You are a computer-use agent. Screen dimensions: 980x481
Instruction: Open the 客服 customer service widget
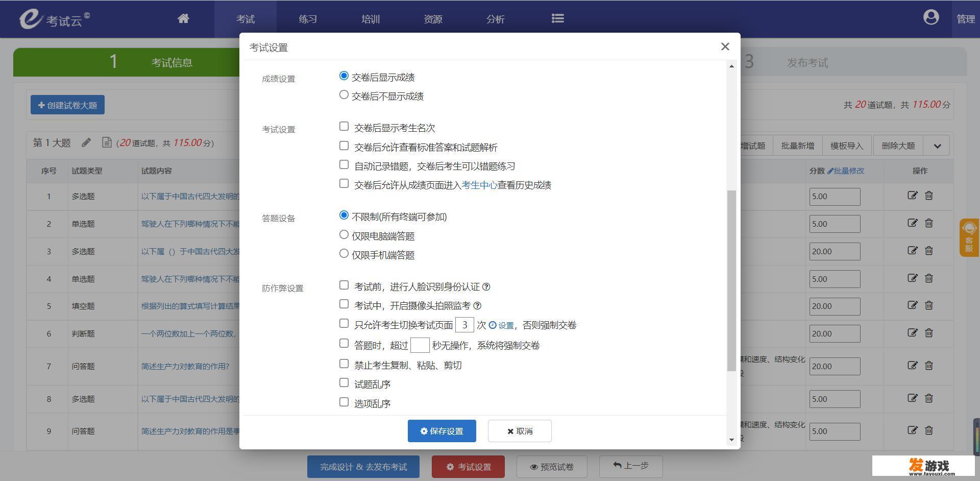coord(969,237)
